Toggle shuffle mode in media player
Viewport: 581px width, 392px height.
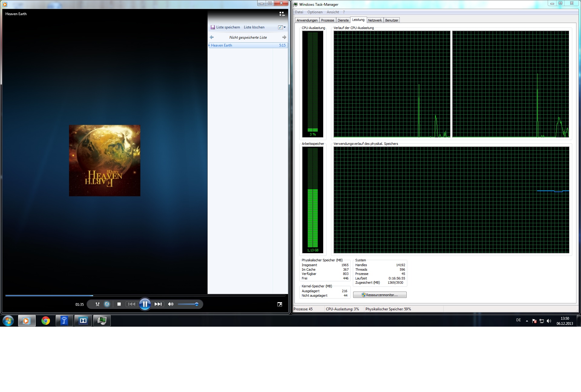[x=97, y=304]
